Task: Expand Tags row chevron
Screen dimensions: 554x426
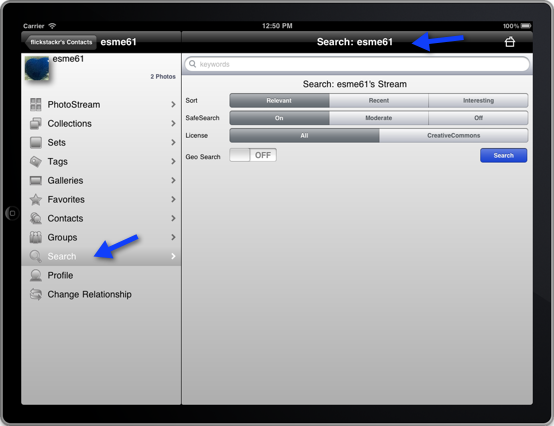Action: (173, 161)
